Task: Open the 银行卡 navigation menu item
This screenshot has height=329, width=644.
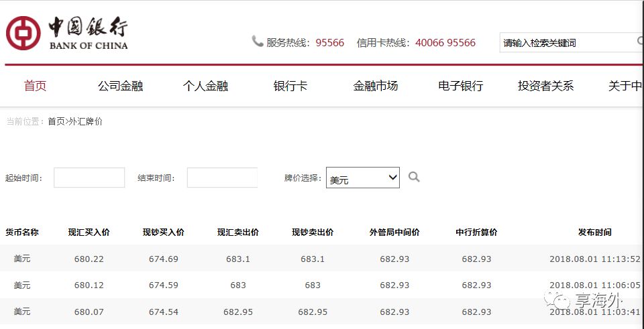Action: click(x=290, y=86)
